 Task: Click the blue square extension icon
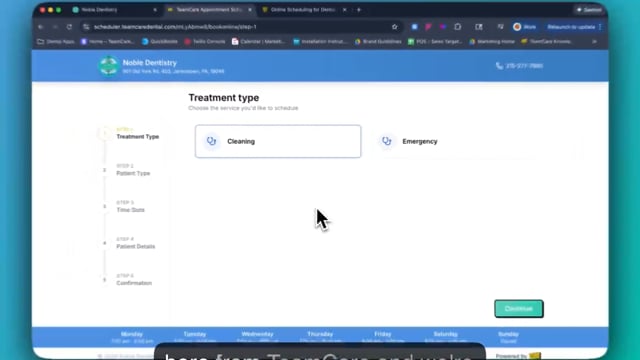414,27
